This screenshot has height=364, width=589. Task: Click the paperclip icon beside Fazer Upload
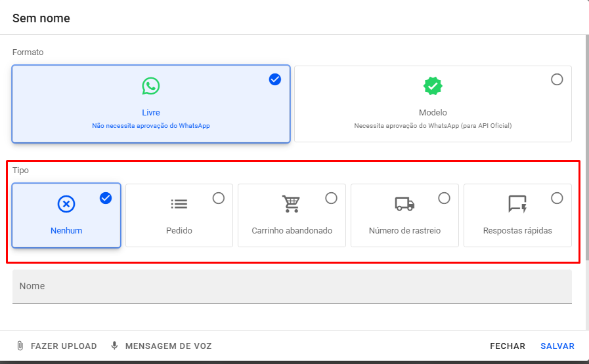pos(20,346)
